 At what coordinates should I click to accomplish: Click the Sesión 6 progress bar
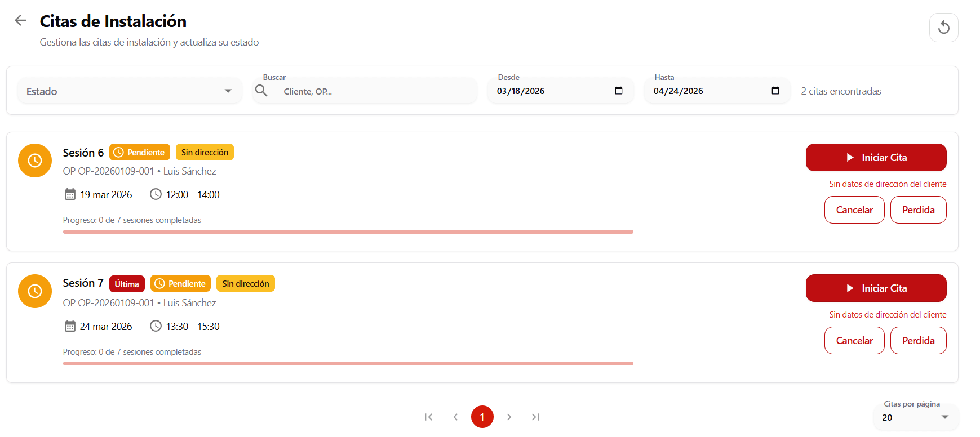pos(348,231)
